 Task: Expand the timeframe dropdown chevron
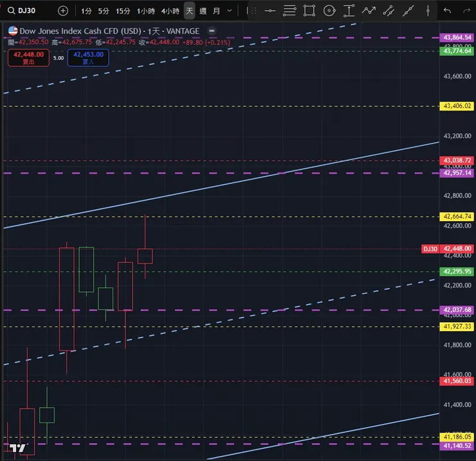(x=230, y=11)
